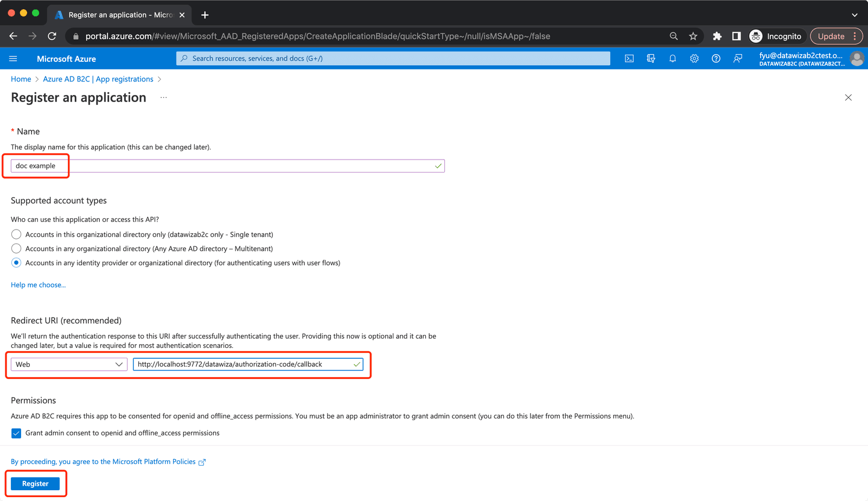Open the notifications bell
The image size is (868, 501).
coord(673,59)
